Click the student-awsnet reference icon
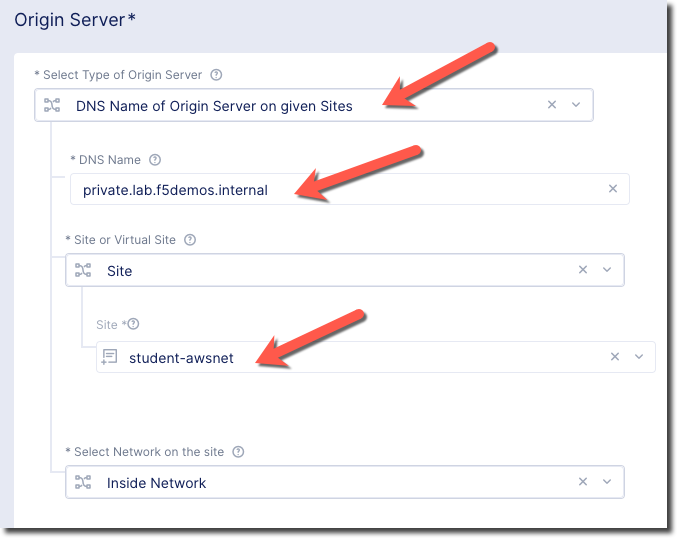The height and width of the screenshot is (538, 677). (x=109, y=357)
